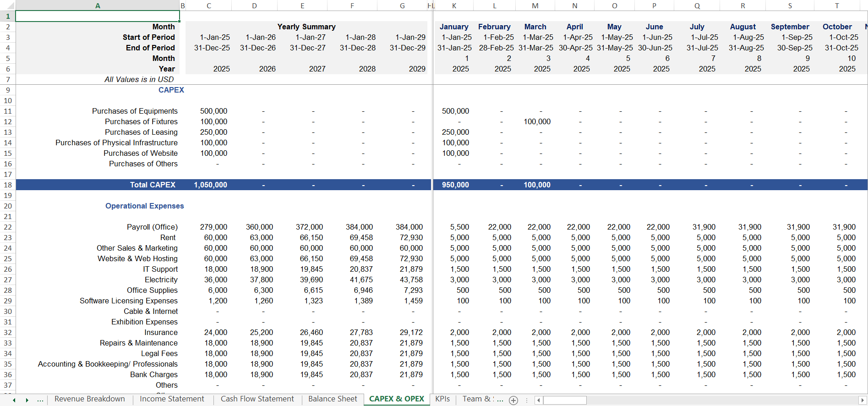Image resolution: width=868 pixels, height=406 pixels.
Task: Select all cells via corner button
Action: [x=8, y=5]
